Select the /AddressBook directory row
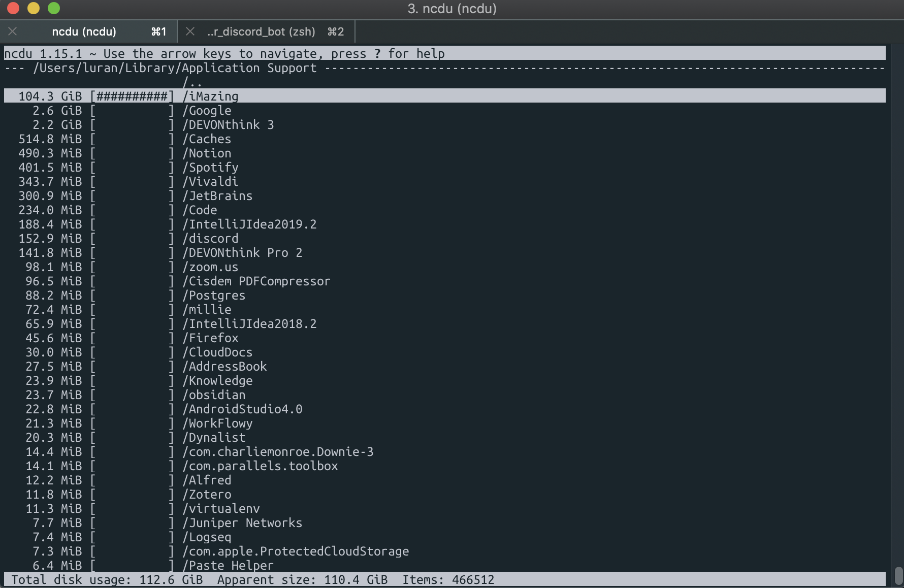The width and height of the screenshot is (904, 588). pyautogui.click(x=445, y=366)
